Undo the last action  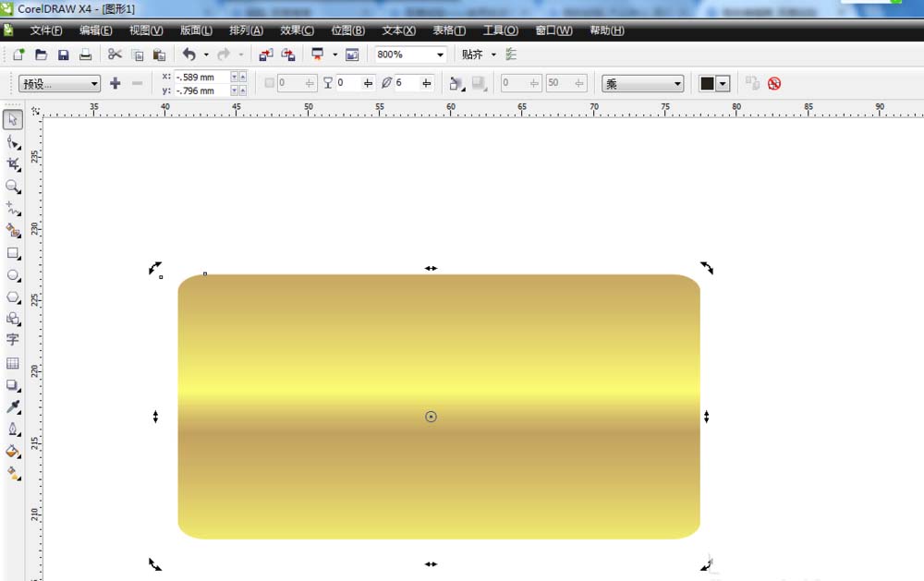pos(189,54)
